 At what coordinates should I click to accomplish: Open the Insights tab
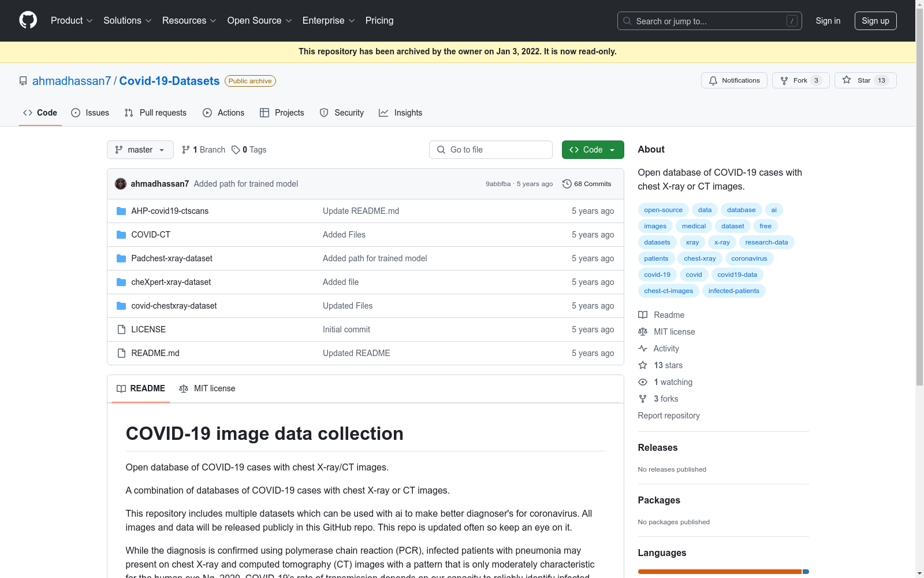pos(400,113)
